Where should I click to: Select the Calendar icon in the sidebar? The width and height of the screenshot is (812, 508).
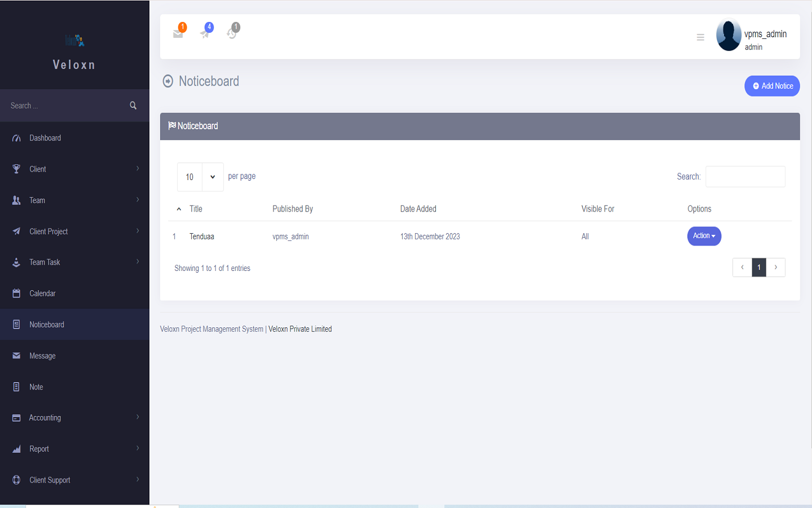(15, 293)
